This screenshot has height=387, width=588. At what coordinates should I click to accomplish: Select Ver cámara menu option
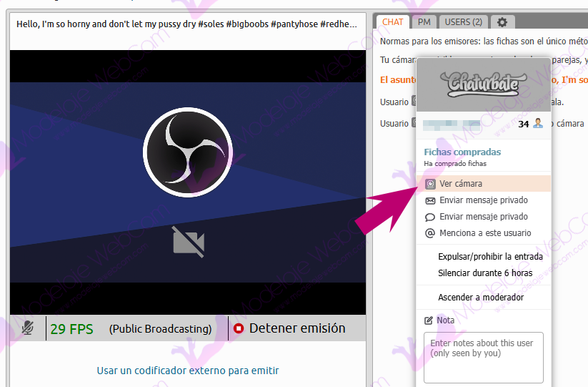pos(461,184)
